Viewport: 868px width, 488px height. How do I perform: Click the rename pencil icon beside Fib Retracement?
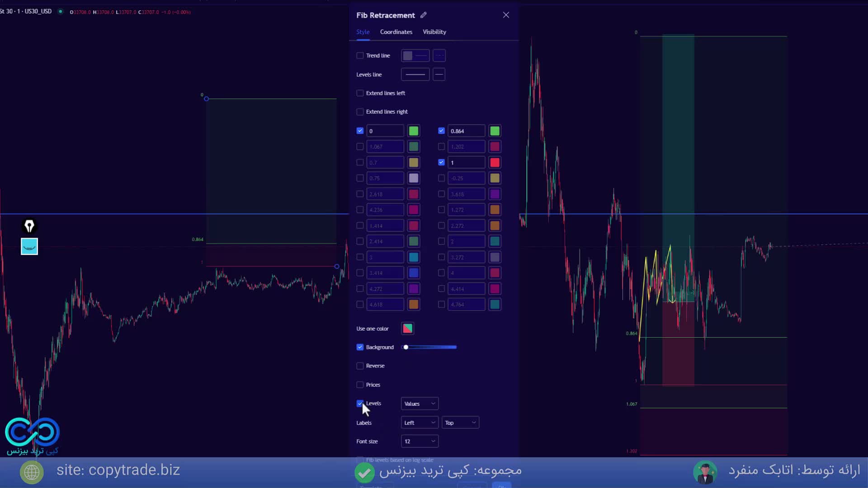coord(423,15)
